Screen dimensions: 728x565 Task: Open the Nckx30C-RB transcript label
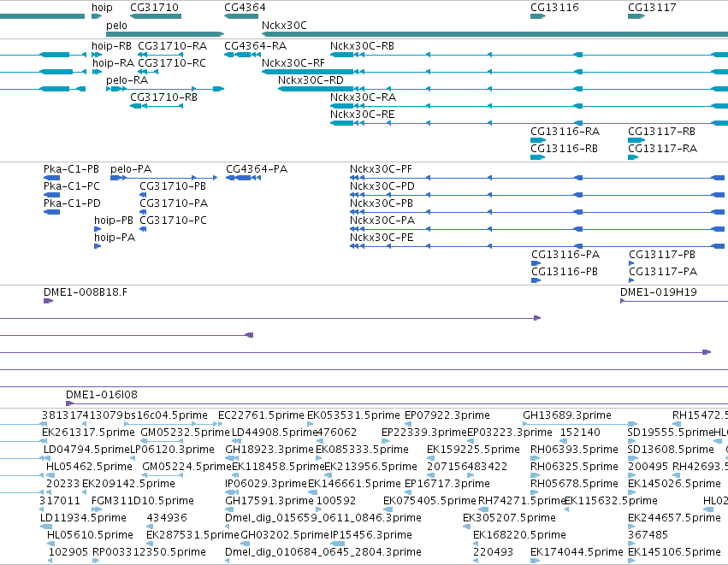tap(362, 46)
